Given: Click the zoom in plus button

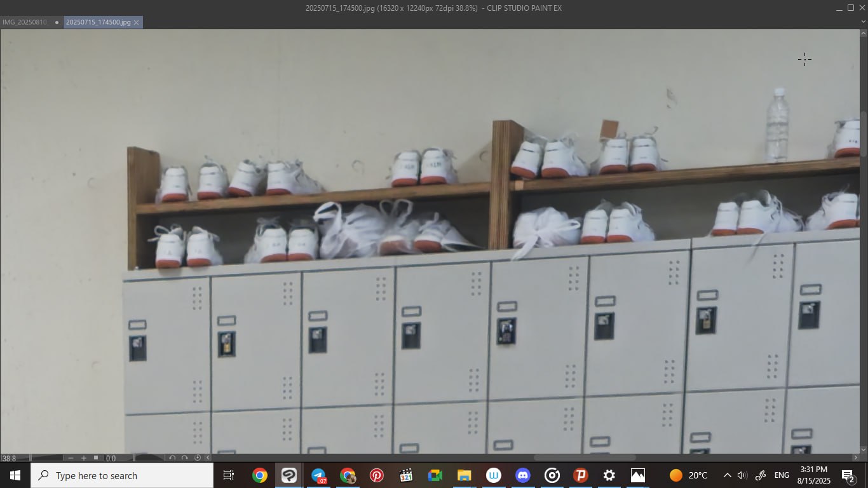Looking at the screenshot, I should point(83,457).
